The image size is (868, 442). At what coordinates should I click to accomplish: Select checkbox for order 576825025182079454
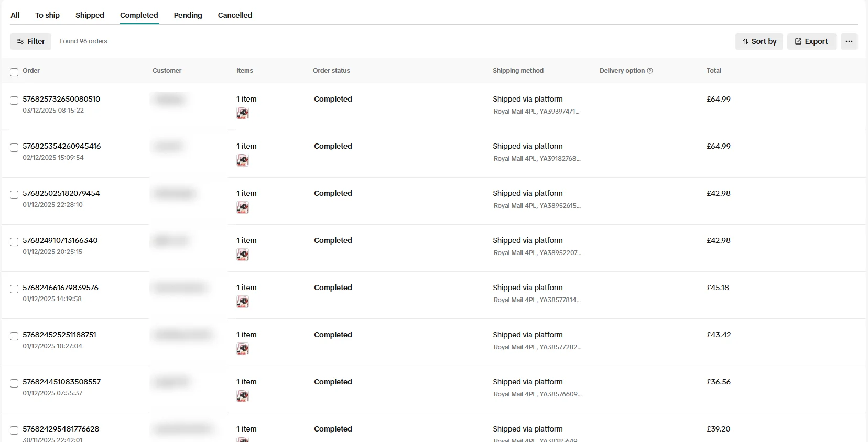(x=14, y=195)
